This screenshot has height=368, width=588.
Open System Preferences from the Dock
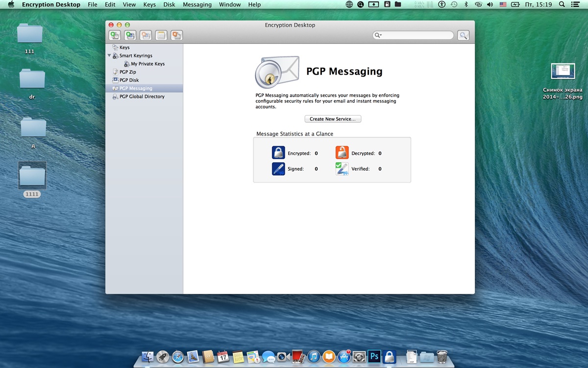point(359,357)
